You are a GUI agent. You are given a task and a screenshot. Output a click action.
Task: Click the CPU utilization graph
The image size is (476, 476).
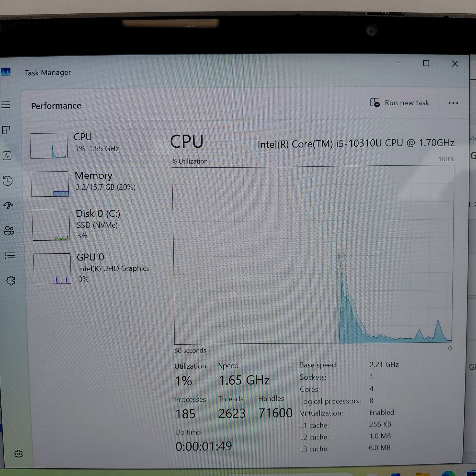313,255
